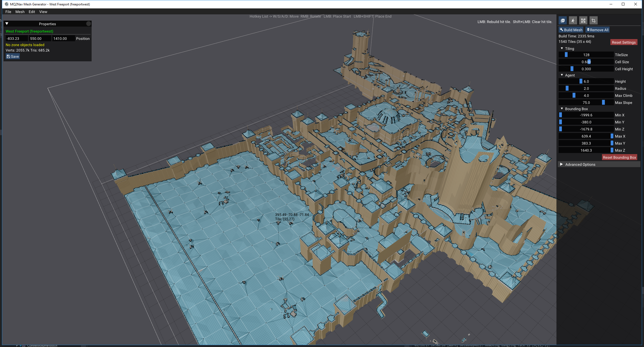Minimize the MQ2Nav Mesh Generator window
Screen dimensions: 644x347
click(x=611, y=4)
